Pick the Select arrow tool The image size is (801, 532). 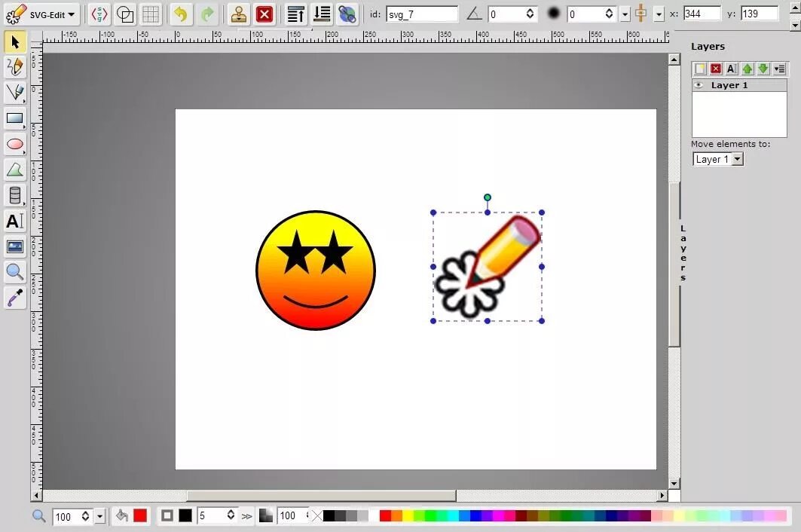[15, 42]
